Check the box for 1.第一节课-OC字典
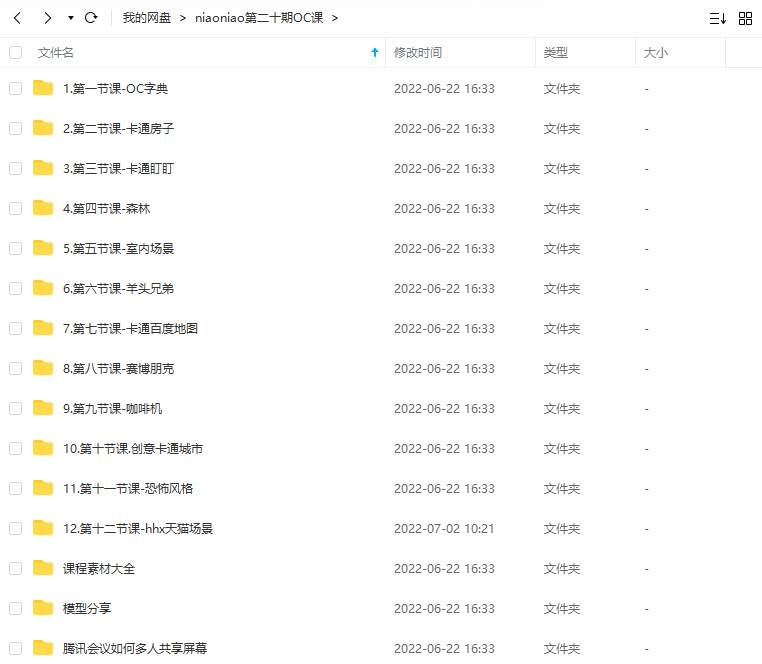 coord(15,88)
